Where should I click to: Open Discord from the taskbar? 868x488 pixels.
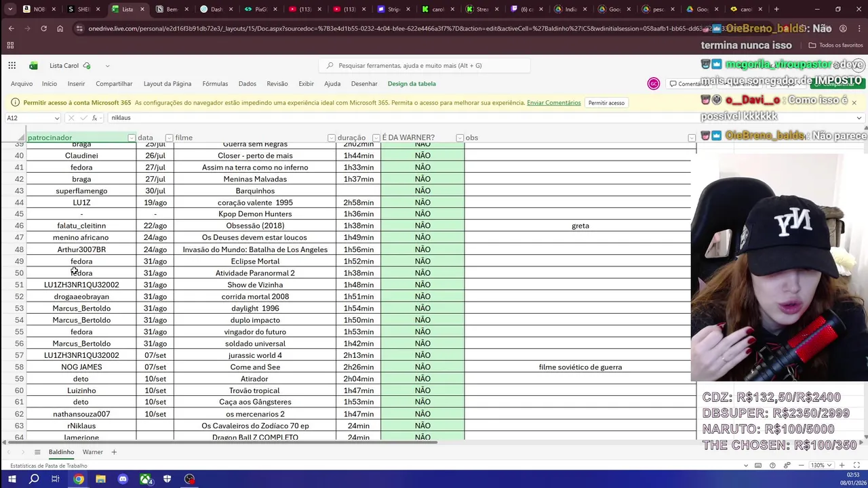pyautogui.click(x=123, y=479)
